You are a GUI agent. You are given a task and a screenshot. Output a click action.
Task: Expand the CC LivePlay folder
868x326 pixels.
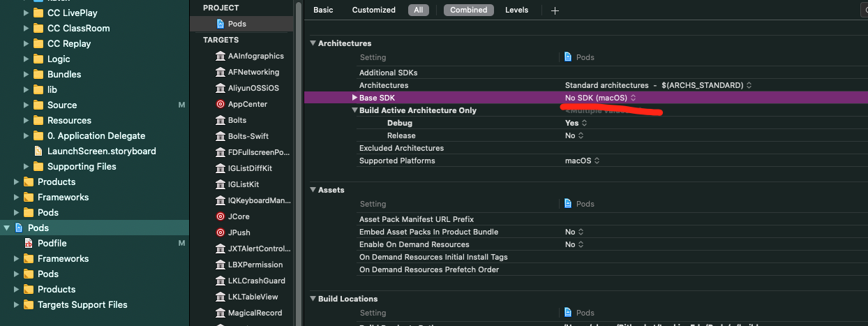[x=27, y=13]
